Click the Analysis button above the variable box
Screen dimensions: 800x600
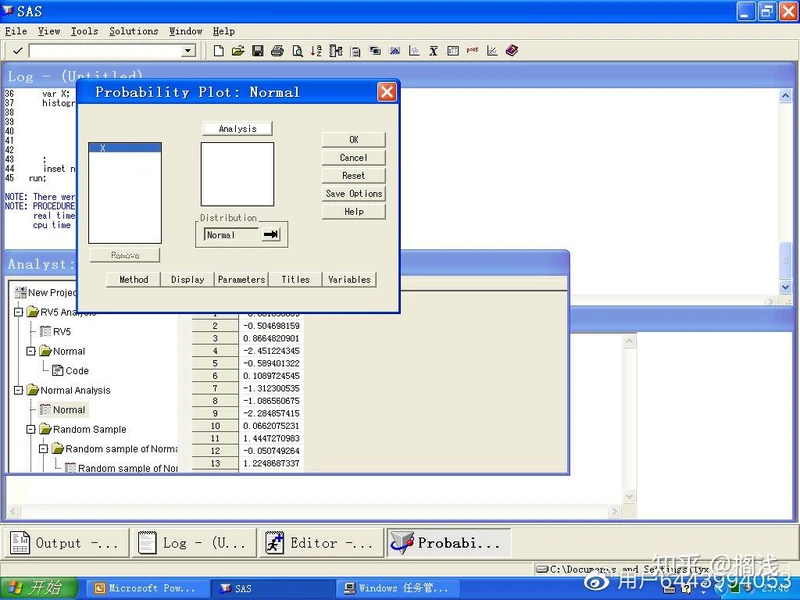237,129
